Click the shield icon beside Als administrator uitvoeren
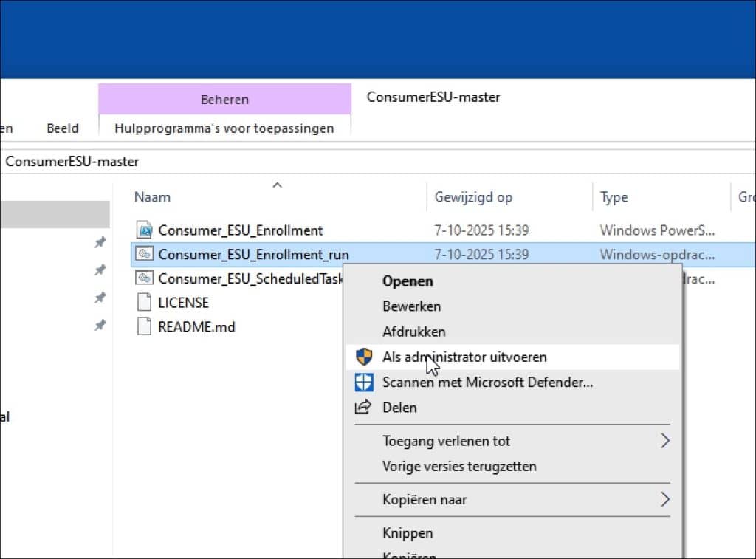756x559 pixels. [364, 357]
